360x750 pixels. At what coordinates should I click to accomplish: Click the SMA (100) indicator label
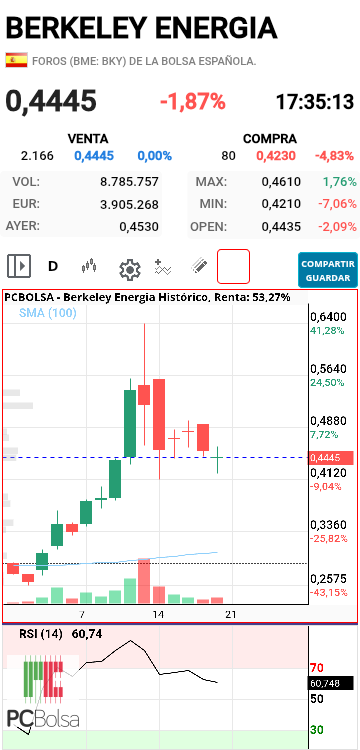click(48, 314)
